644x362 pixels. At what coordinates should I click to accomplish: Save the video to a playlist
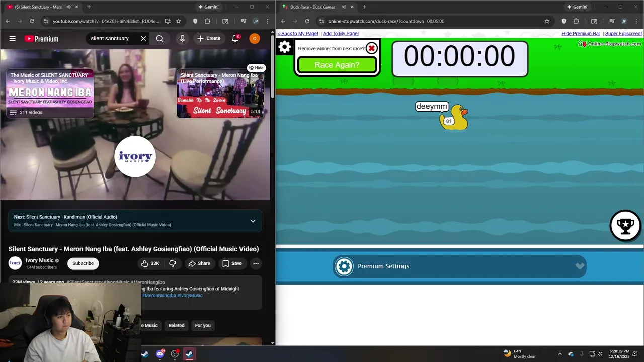(x=232, y=263)
